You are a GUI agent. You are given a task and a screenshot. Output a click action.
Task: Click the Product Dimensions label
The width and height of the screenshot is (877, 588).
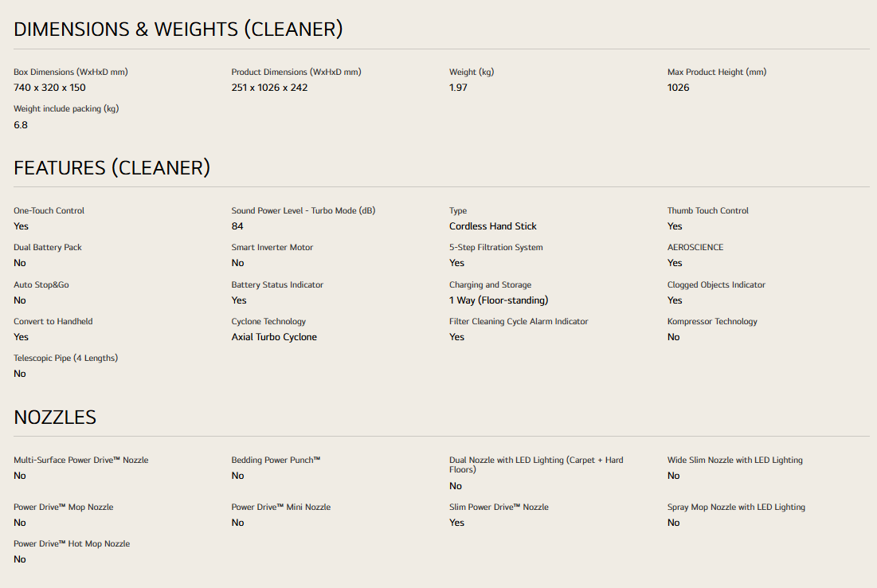coord(296,73)
